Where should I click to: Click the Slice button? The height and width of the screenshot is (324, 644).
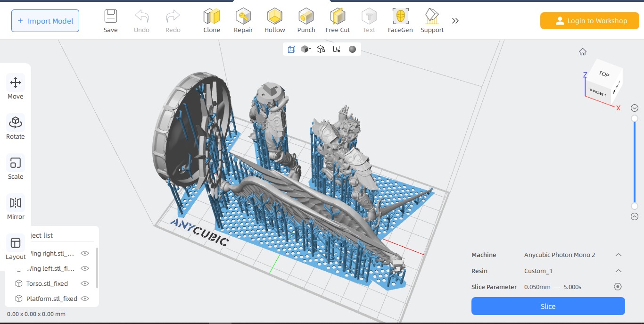[x=548, y=306]
